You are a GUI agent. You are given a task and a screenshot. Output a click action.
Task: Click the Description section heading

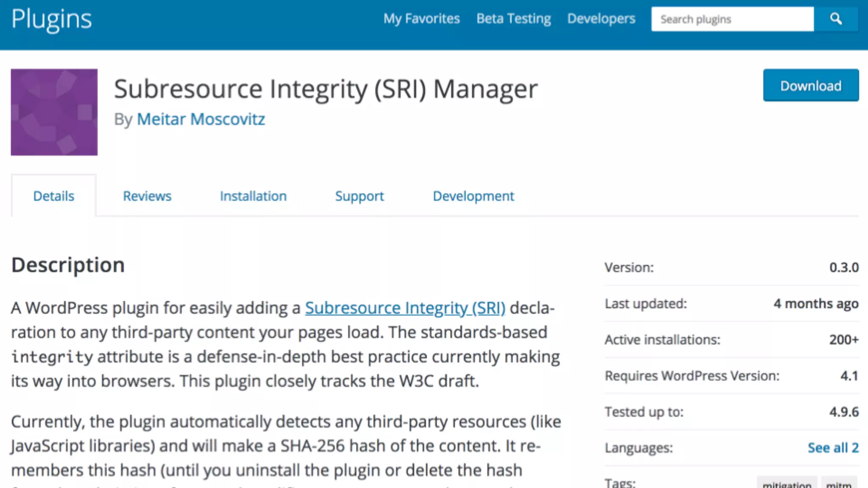68,265
